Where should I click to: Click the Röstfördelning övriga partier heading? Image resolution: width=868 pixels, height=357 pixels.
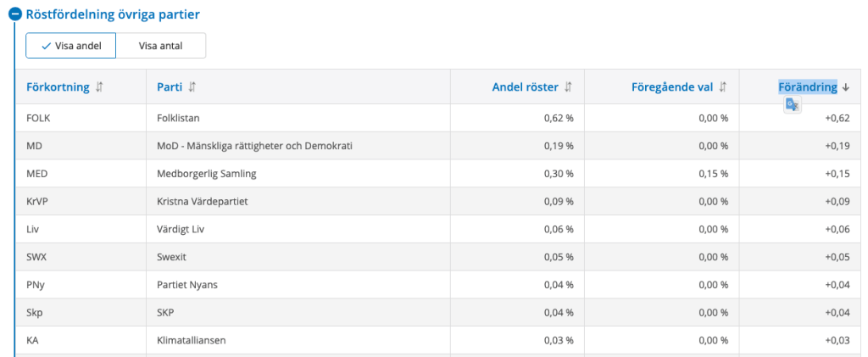pyautogui.click(x=113, y=15)
